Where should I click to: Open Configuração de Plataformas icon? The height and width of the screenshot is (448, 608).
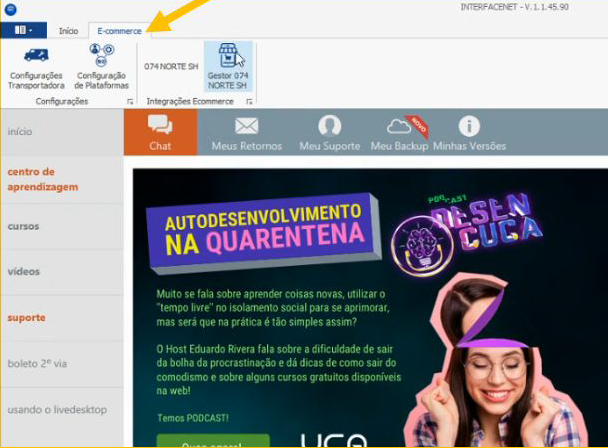click(x=100, y=55)
